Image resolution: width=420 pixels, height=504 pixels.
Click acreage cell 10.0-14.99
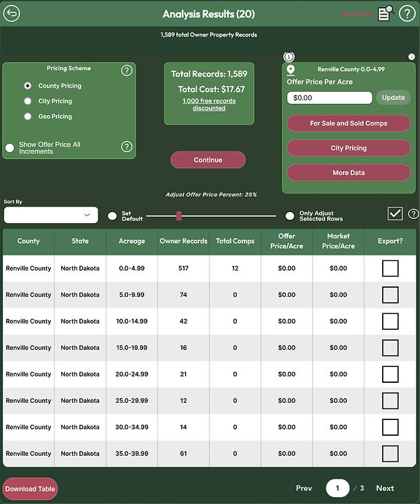[x=132, y=322]
